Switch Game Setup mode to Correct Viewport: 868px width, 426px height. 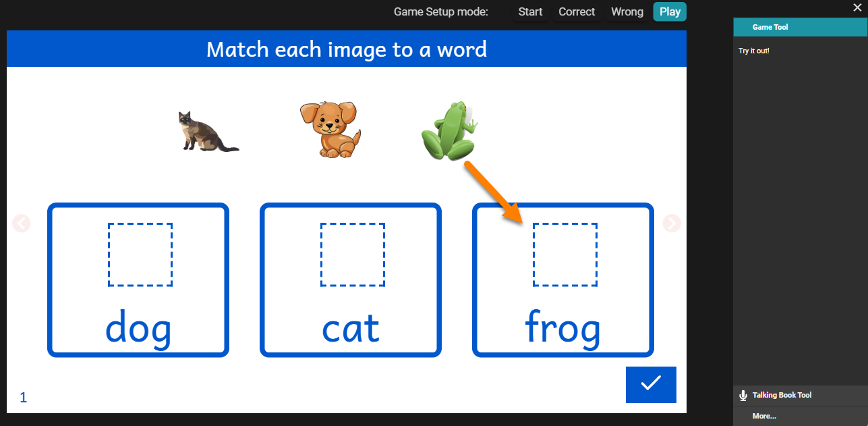coord(577,12)
